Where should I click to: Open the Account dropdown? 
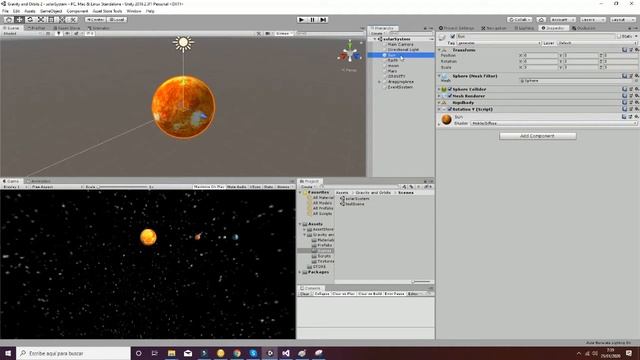[x=563, y=20]
